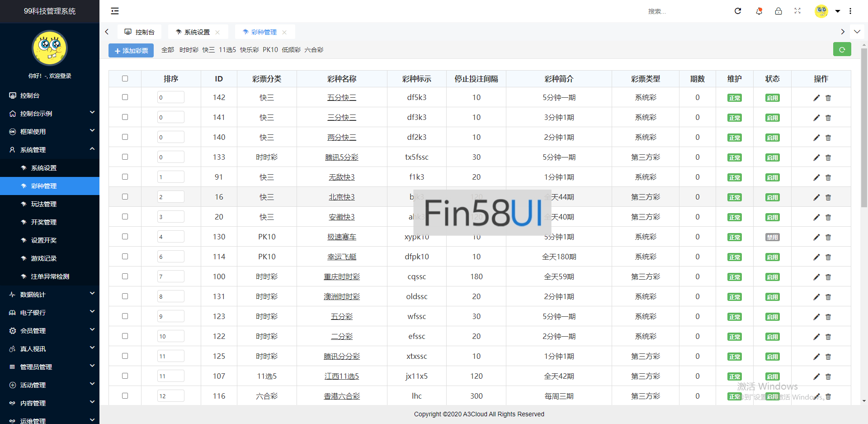Viewport: 868px width, 424px height.
Task: Open the user account dropdown arrow
Action: [x=838, y=11]
